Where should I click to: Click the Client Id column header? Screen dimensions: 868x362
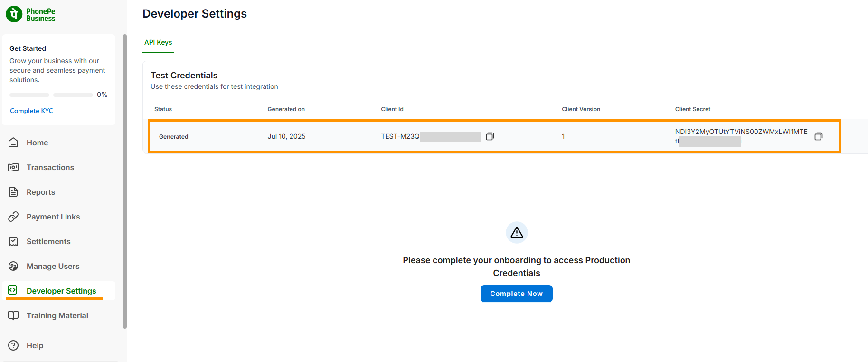tap(392, 109)
